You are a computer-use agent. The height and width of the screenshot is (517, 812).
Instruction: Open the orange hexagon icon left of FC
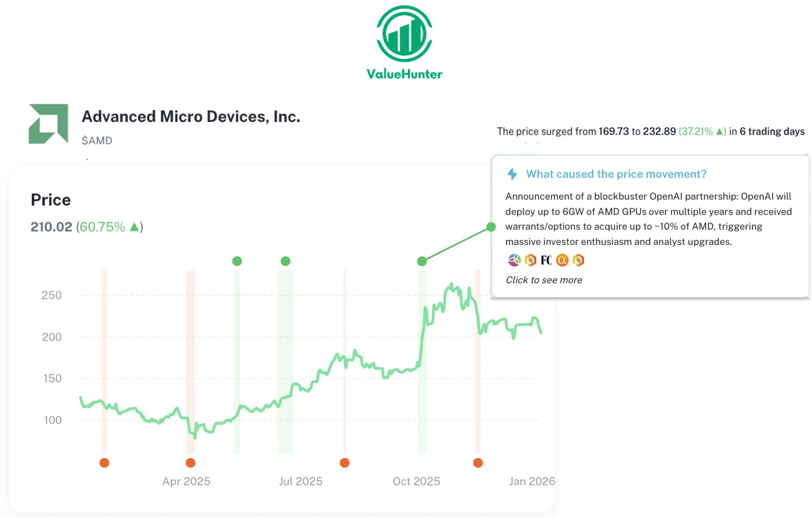pyautogui.click(x=530, y=260)
